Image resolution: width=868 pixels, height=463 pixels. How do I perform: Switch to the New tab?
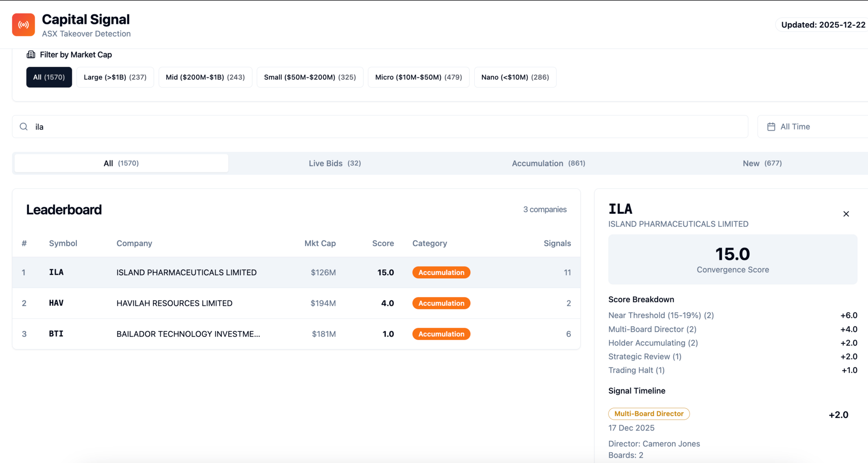tap(762, 164)
